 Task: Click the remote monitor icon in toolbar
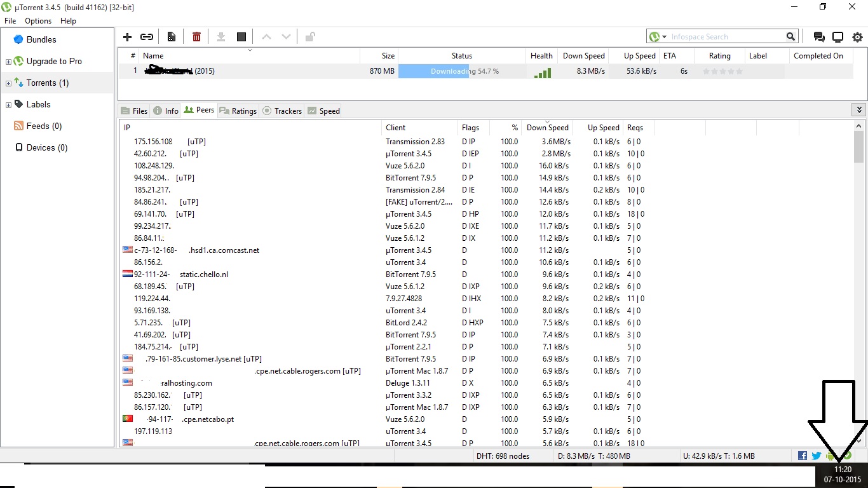click(x=838, y=37)
